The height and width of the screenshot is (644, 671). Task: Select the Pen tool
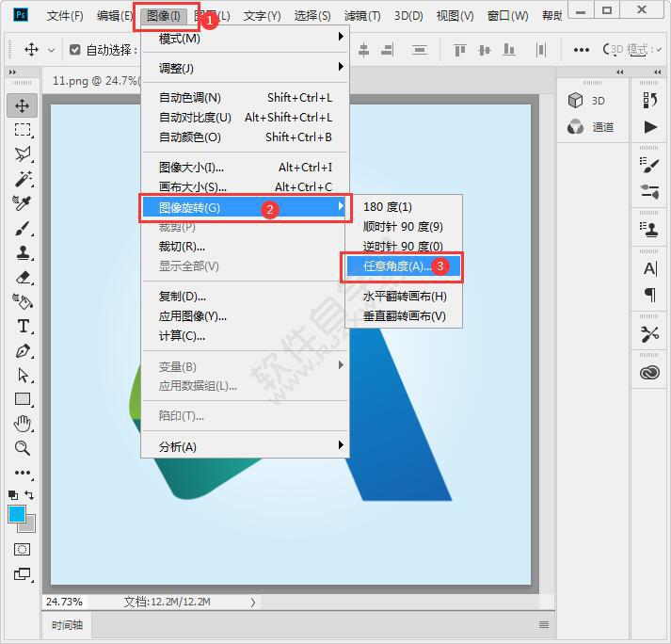[23, 350]
